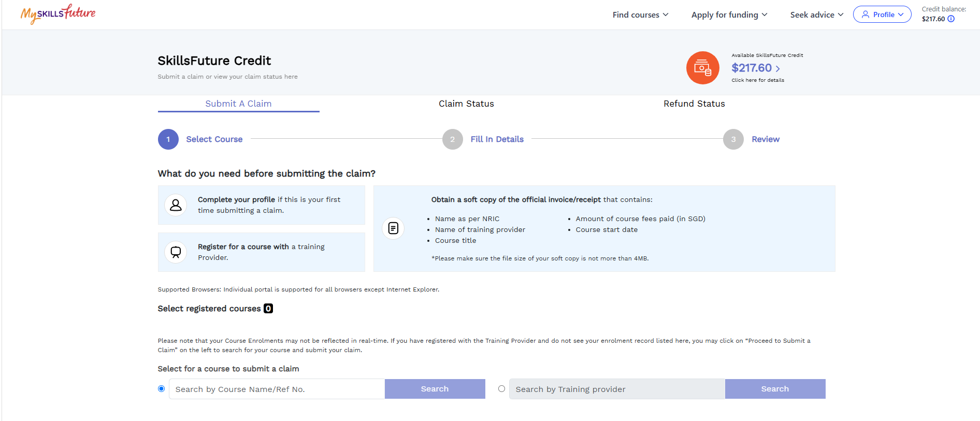Expand the Seek advice menu
Viewport: 980px width, 421px height.
point(817,15)
